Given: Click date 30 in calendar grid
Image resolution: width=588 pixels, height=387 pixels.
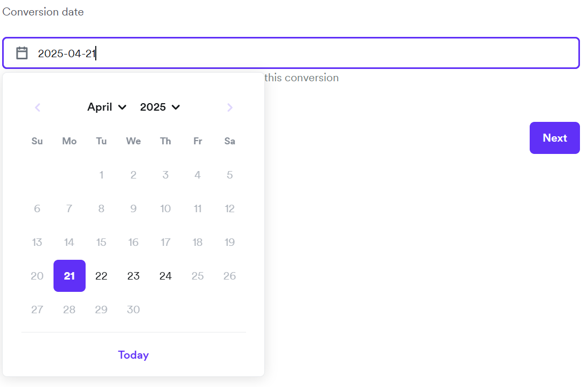Looking at the screenshot, I should 133,309.
